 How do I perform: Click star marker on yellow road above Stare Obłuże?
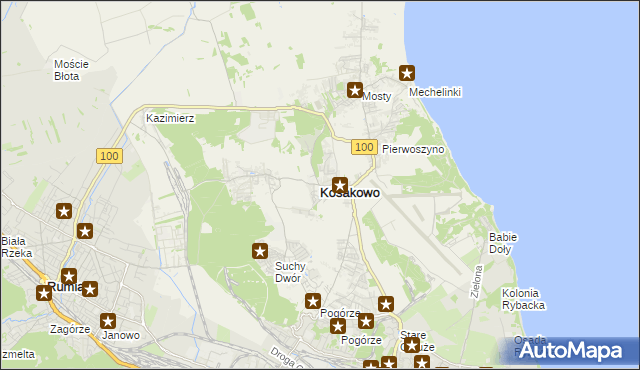click(x=386, y=304)
